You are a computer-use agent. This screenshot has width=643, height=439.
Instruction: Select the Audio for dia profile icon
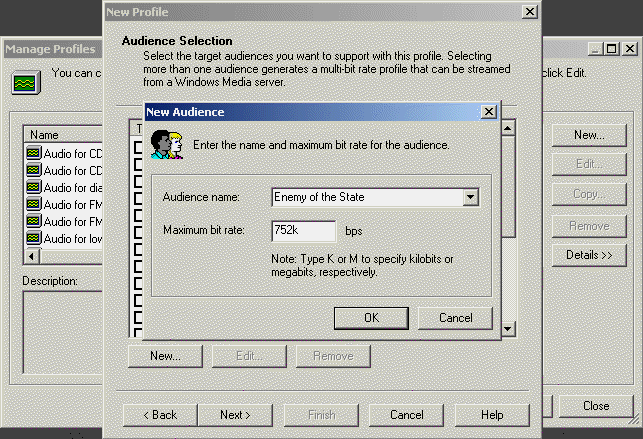coord(33,187)
